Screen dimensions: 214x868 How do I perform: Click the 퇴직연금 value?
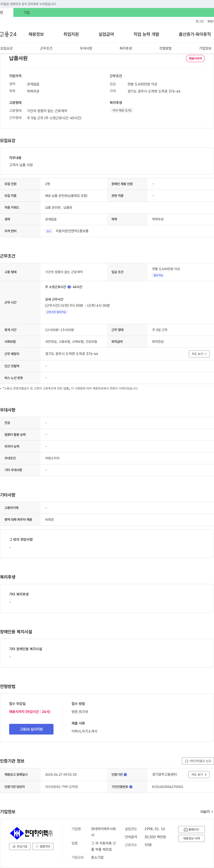158,342
